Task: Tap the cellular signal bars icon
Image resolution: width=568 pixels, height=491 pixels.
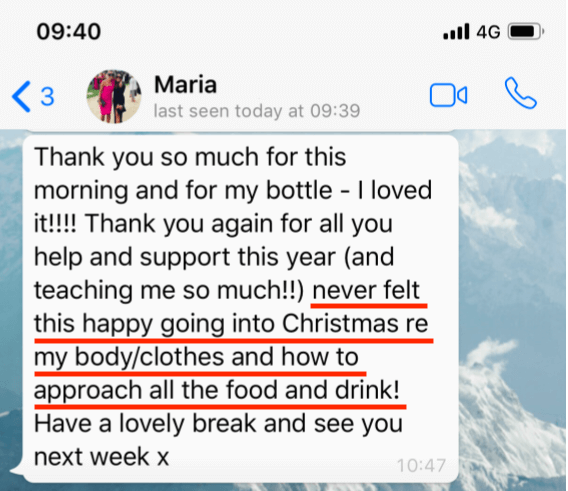Action: tap(456, 31)
